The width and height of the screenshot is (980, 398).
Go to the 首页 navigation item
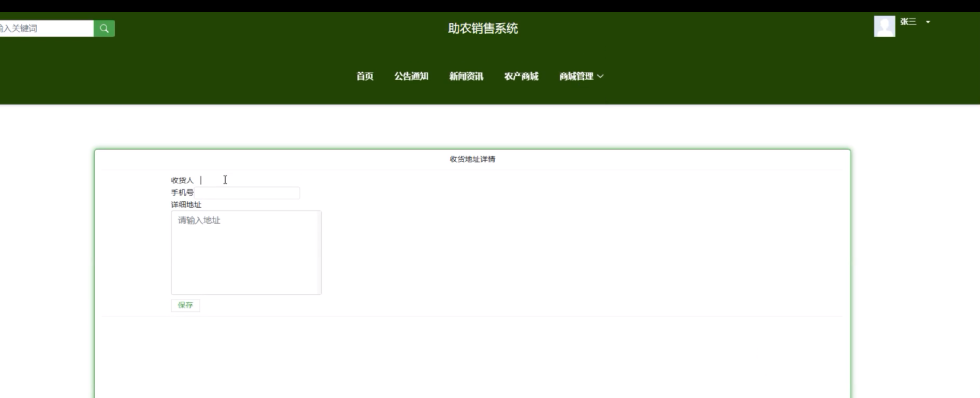pyautogui.click(x=365, y=77)
